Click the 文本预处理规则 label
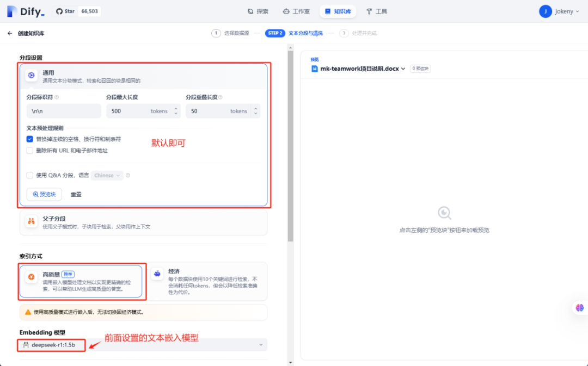Image resolution: width=588 pixels, height=366 pixels. click(45, 128)
